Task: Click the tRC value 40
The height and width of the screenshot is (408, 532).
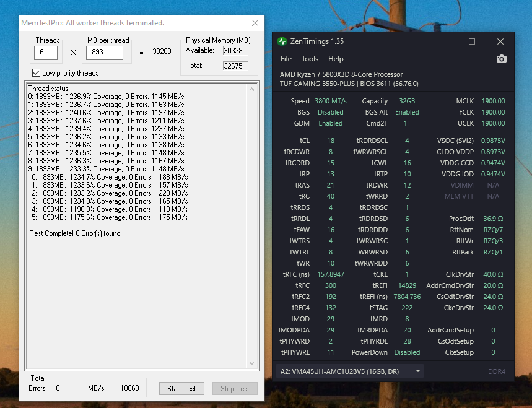Action: 331,196
